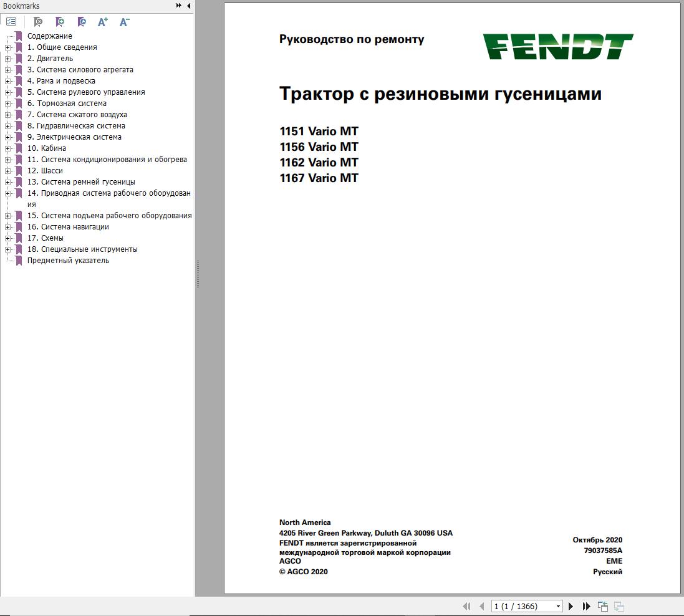The image size is (684, 616).
Task: Click the language label Русский
Action: (x=607, y=572)
